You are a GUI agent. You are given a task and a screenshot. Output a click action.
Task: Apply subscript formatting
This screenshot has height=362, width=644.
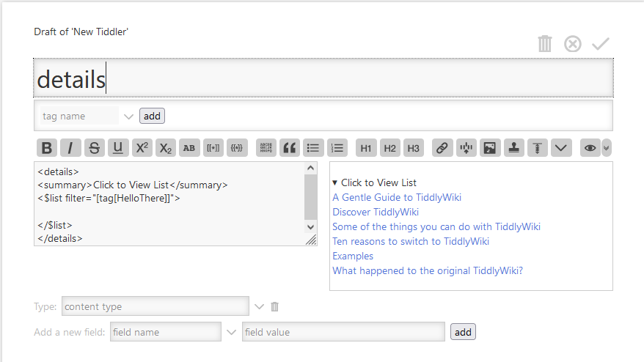[x=166, y=148]
